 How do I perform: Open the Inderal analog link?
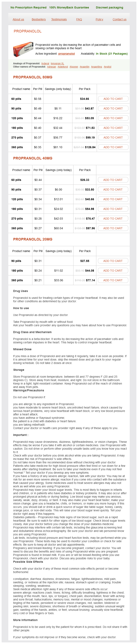pyautogui.click(x=45, y=64)
